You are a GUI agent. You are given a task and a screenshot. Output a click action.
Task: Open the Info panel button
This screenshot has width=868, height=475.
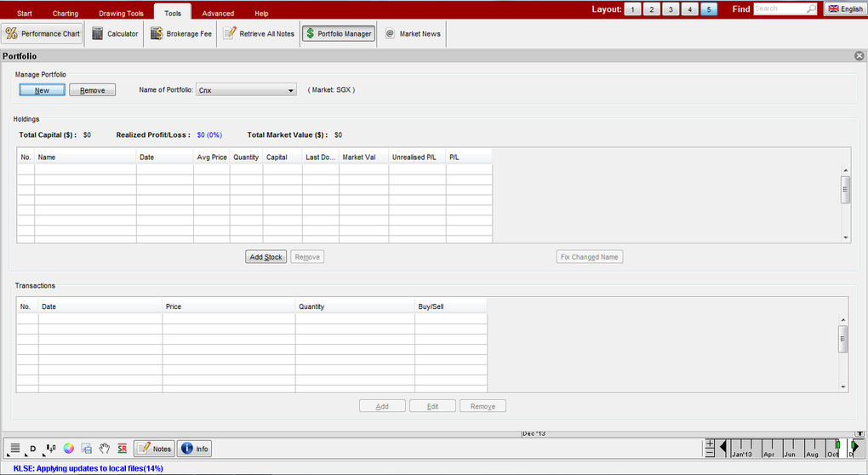point(194,449)
